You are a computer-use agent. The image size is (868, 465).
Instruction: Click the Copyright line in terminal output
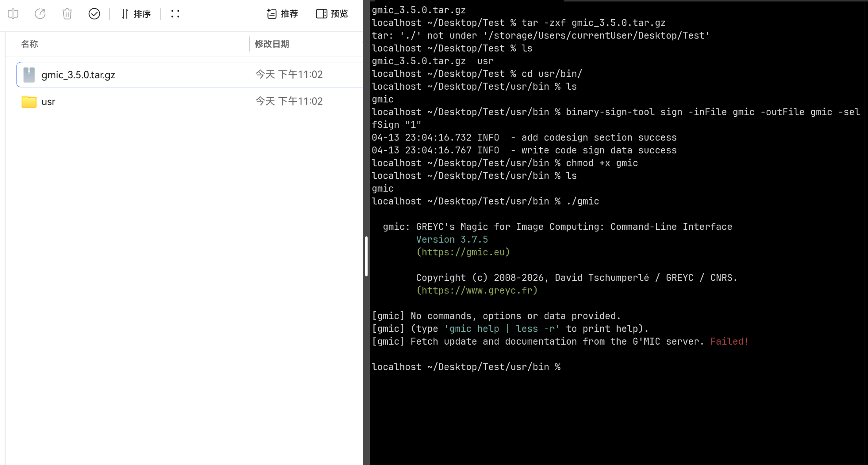tap(577, 277)
